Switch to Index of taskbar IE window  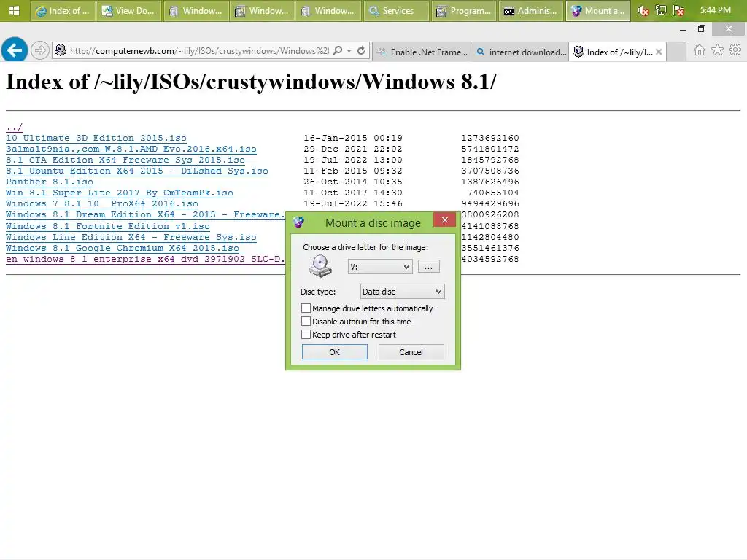63,10
